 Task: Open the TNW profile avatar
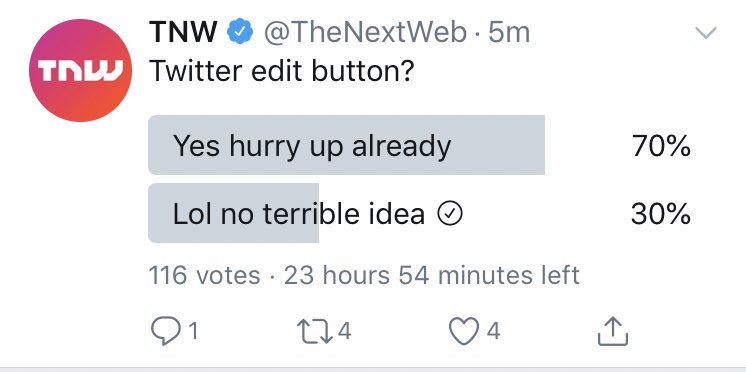coord(80,70)
